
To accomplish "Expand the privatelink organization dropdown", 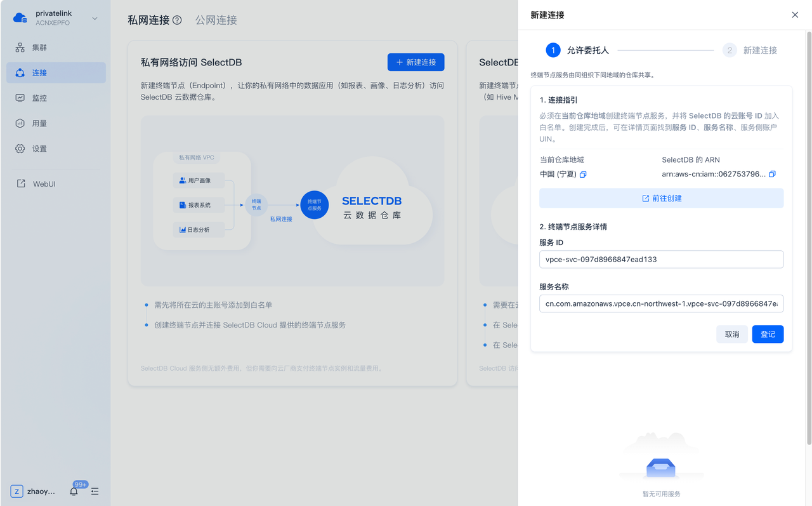I will coord(95,18).
